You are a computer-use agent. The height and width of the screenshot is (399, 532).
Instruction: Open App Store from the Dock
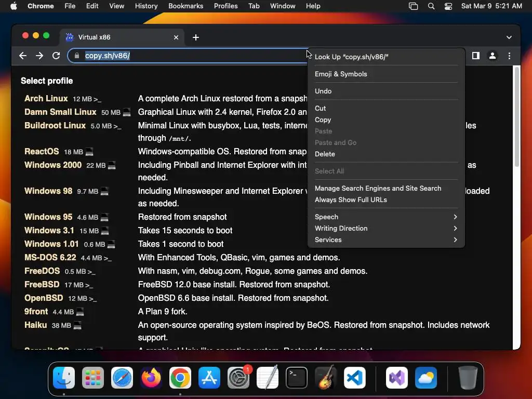(209, 378)
